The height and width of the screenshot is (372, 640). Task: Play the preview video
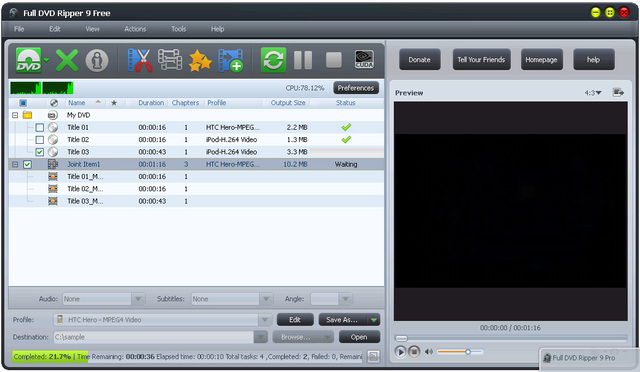[400, 352]
